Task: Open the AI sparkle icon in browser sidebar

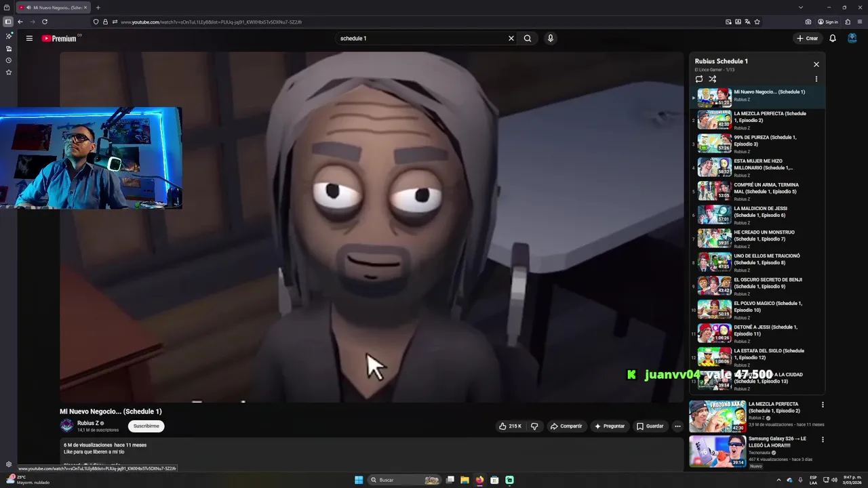Action: click(9, 36)
